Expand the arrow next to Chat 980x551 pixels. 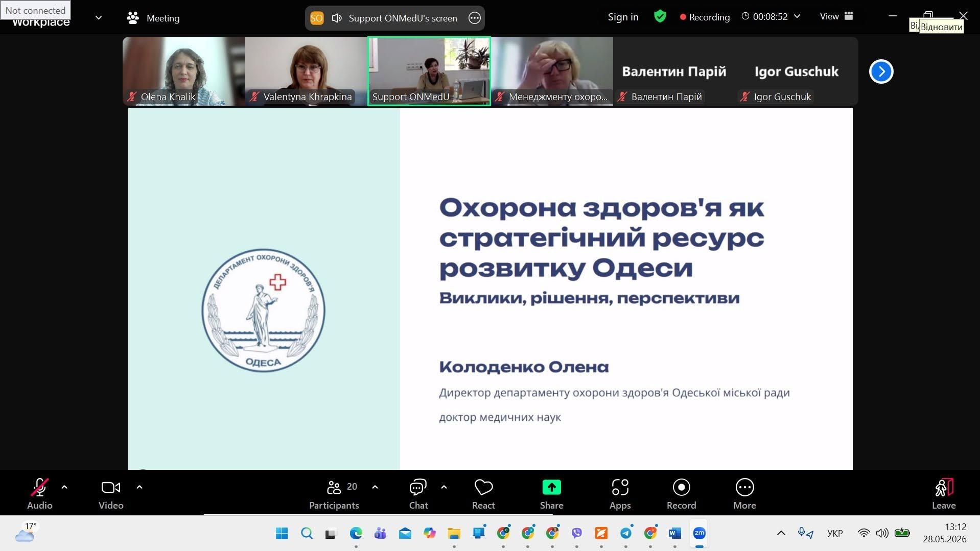(x=444, y=487)
